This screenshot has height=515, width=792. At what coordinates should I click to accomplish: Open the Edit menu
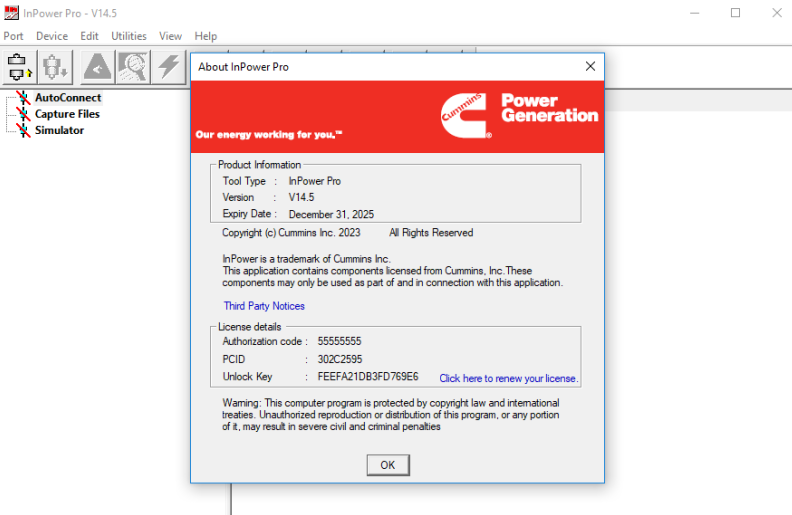[x=89, y=36]
